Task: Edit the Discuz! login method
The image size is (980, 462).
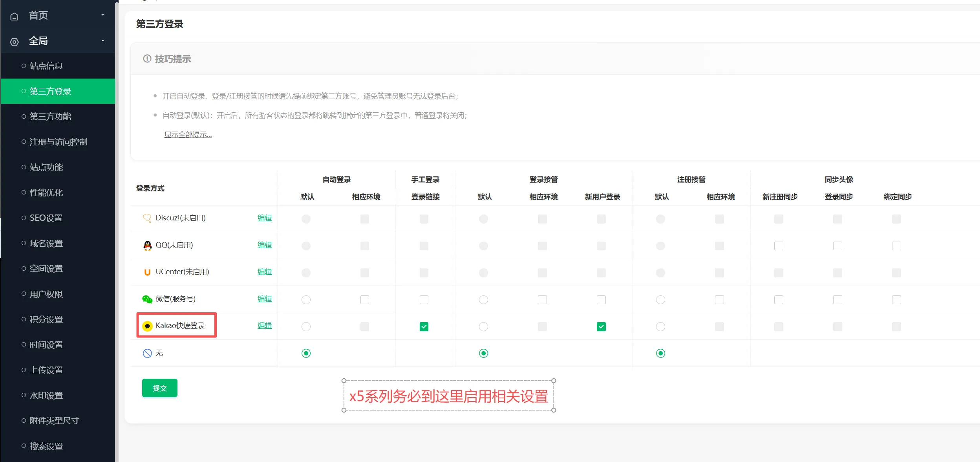Action: coord(265,218)
